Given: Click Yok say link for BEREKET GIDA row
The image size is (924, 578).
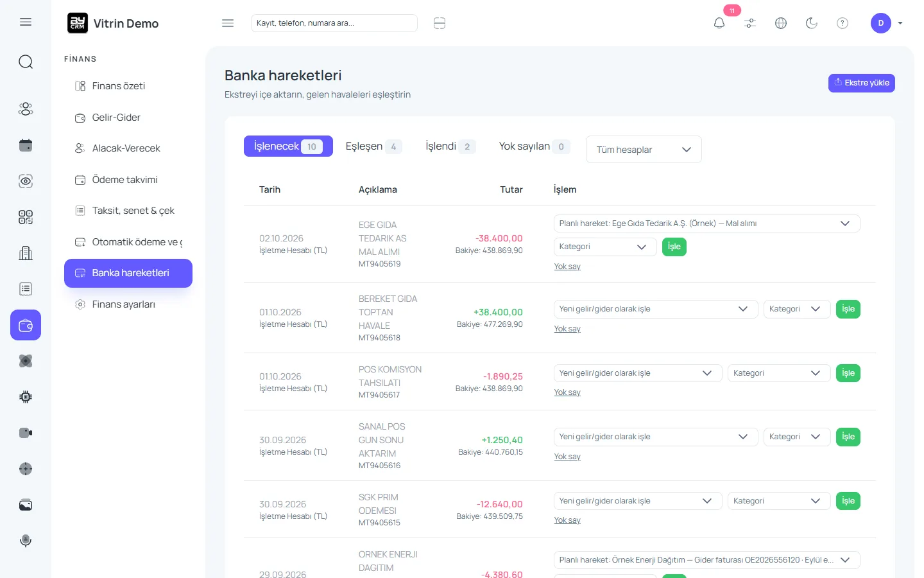Looking at the screenshot, I should click(567, 329).
